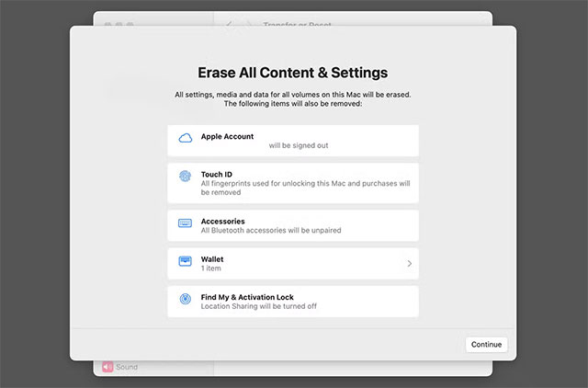The image size is (588, 388).
Task: Select the Wallet label
Action: pos(212,259)
